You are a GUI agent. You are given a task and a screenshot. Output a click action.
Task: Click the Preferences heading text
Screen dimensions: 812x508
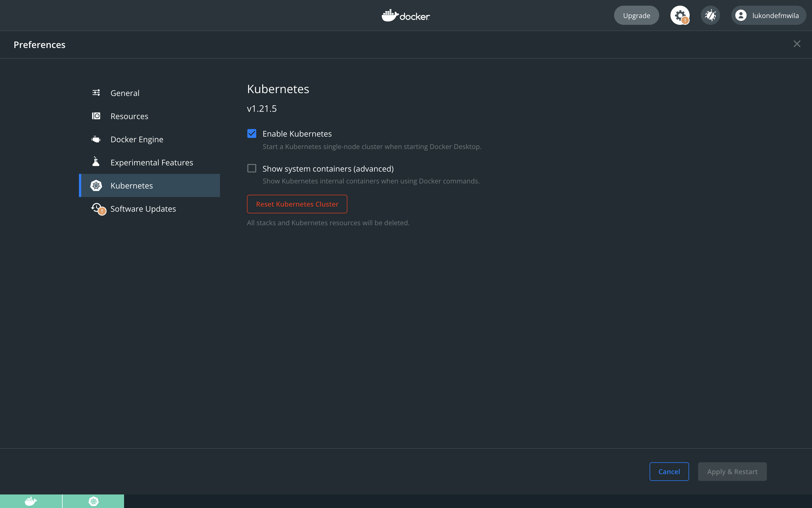pos(39,45)
